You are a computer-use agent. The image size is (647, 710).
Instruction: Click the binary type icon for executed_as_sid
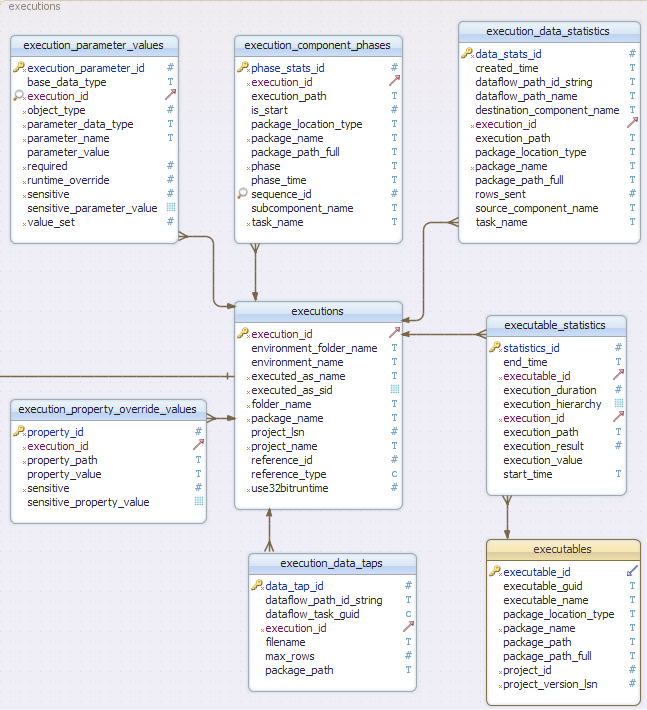pos(394,390)
